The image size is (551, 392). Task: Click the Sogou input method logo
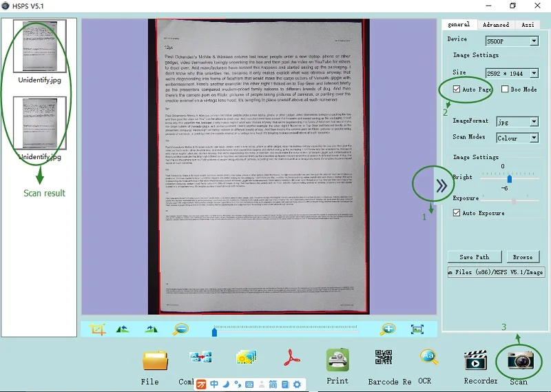click(x=201, y=384)
